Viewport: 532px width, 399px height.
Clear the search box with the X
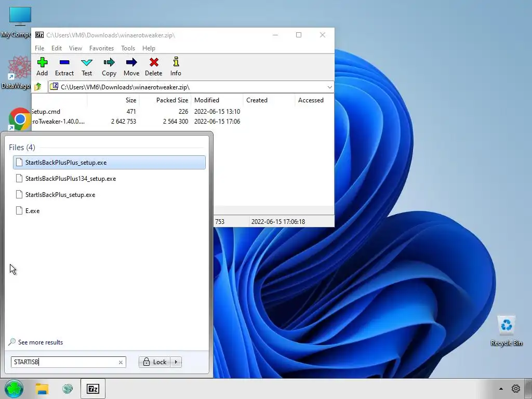[x=121, y=362]
